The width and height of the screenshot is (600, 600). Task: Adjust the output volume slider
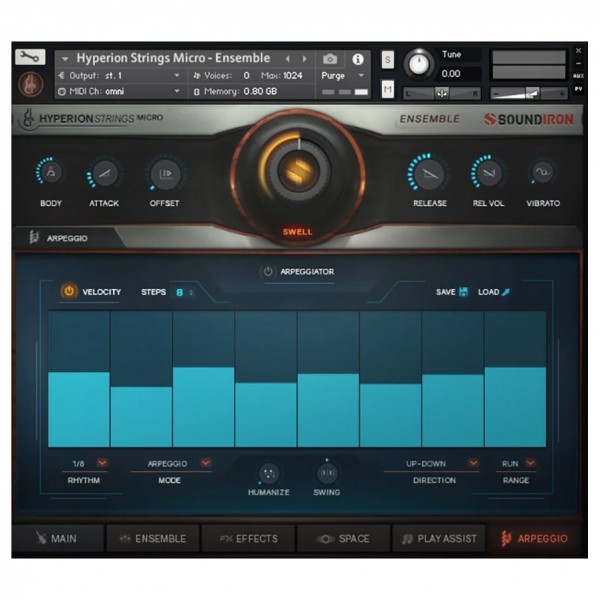click(x=528, y=94)
